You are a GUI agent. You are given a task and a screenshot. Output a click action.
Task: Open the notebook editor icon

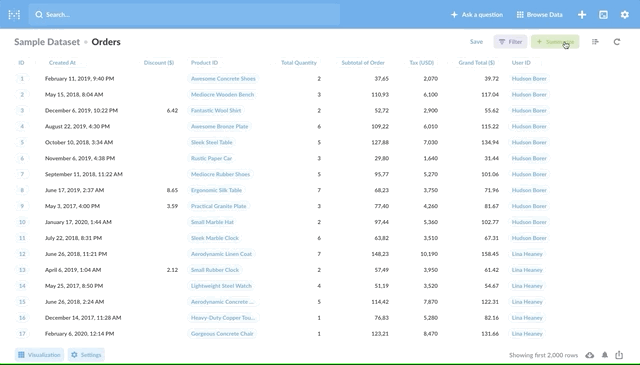coord(595,42)
